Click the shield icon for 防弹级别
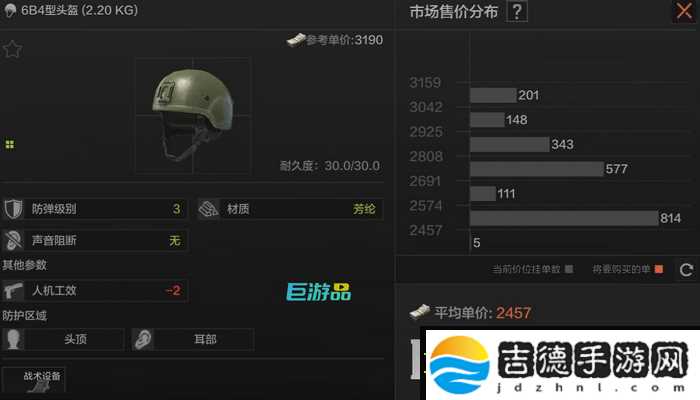Screen dimensions: 700x400 pyautogui.click(x=13, y=208)
